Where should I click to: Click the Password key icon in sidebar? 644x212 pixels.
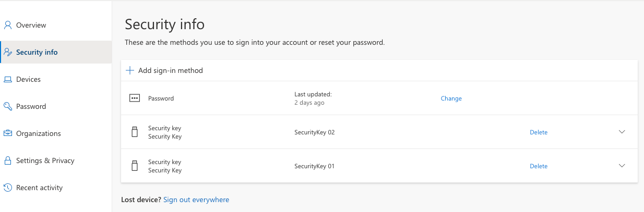pos(8,106)
